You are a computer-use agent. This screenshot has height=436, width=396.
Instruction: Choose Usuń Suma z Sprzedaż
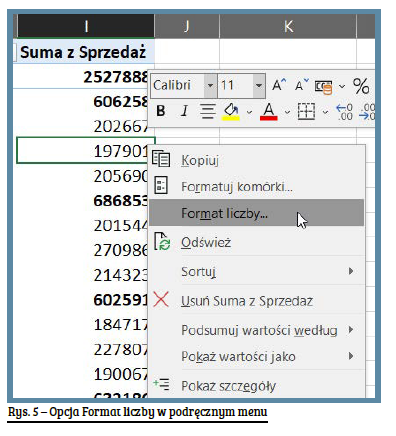point(257,301)
